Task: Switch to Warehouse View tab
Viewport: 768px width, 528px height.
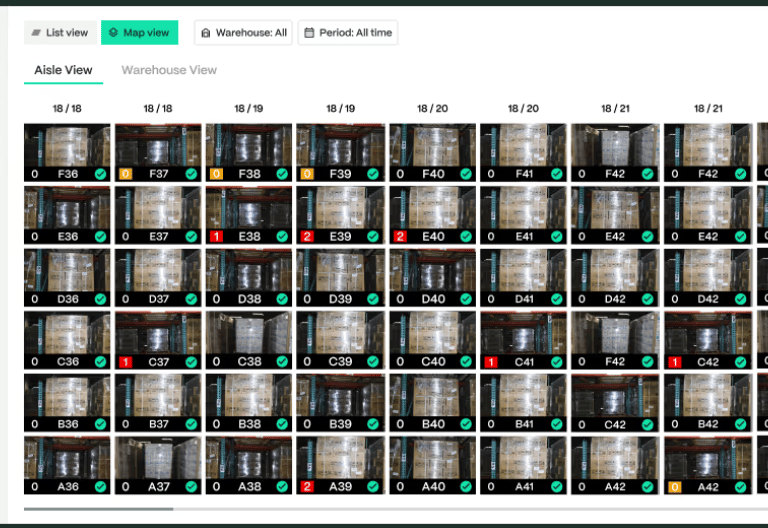Action: [169, 70]
